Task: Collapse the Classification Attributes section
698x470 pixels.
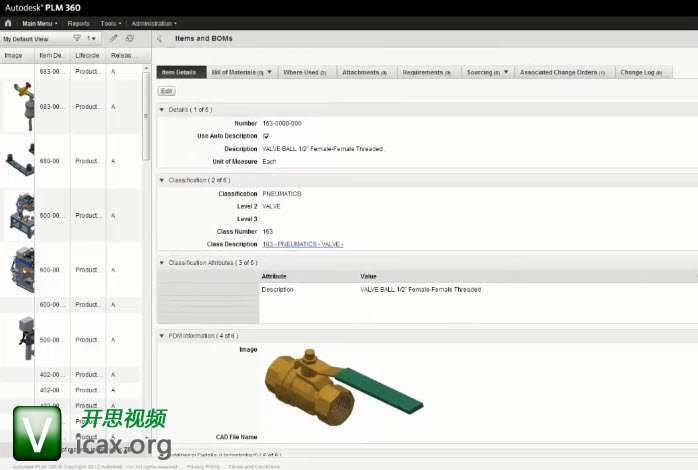Action: [162, 263]
